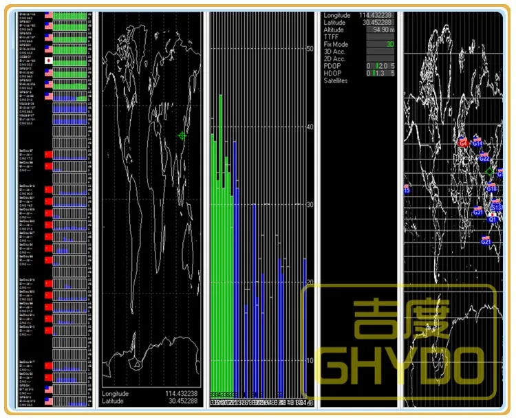Select the G31 satellite marker

click(478, 212)
